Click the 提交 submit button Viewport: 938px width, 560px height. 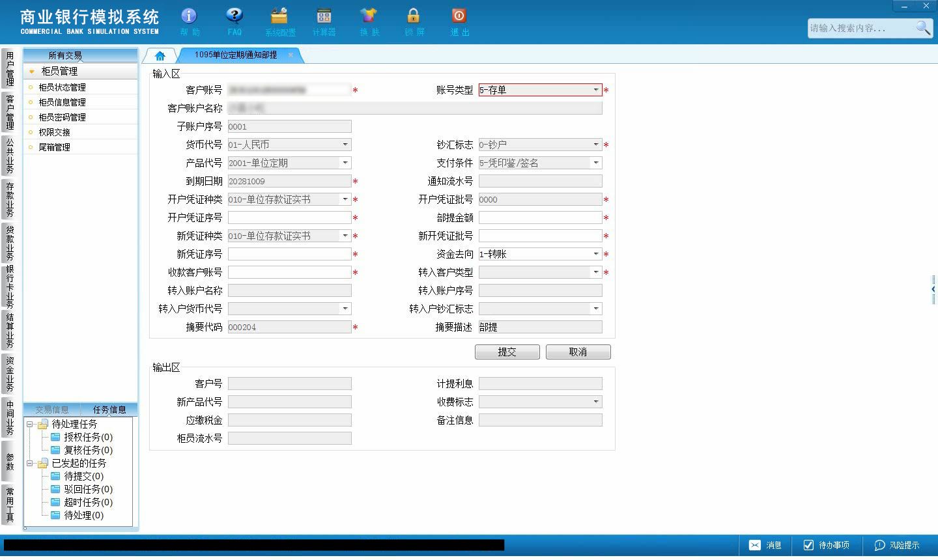(x=507, y=352)
